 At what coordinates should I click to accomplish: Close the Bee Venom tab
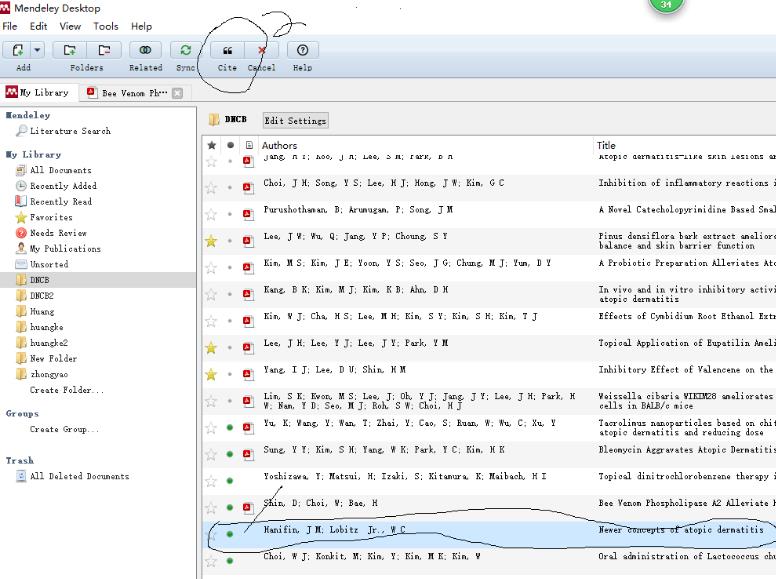178,93
